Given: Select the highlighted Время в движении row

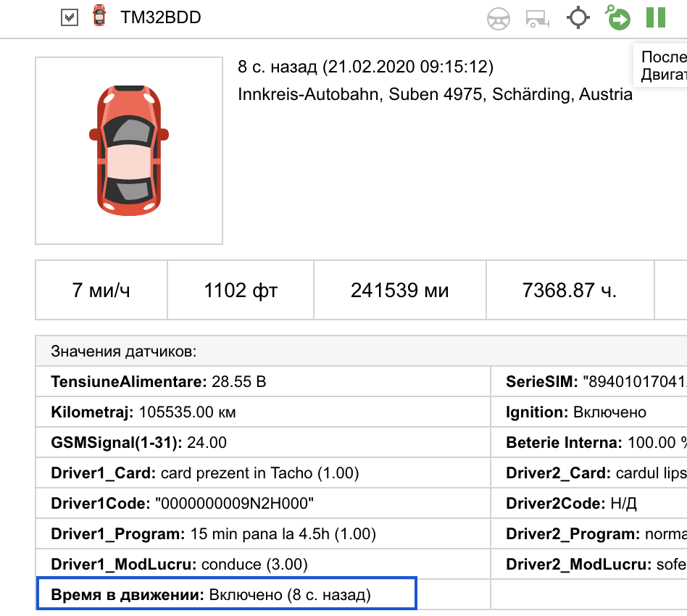Looking at the screenshot, I should tap(226, 595).
